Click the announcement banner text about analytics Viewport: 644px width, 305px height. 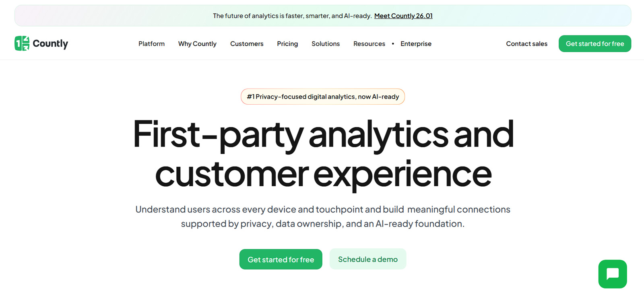point(292,16)
